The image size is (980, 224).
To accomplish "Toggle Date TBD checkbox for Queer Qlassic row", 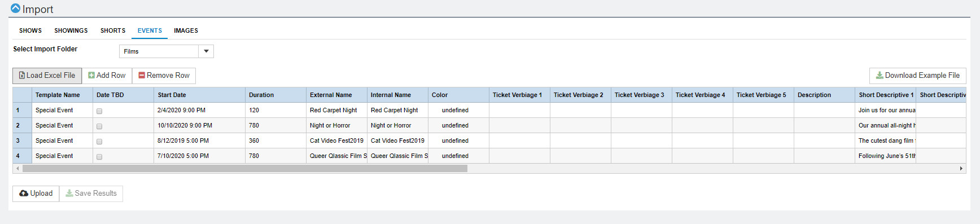I will (x=99, y=157).
